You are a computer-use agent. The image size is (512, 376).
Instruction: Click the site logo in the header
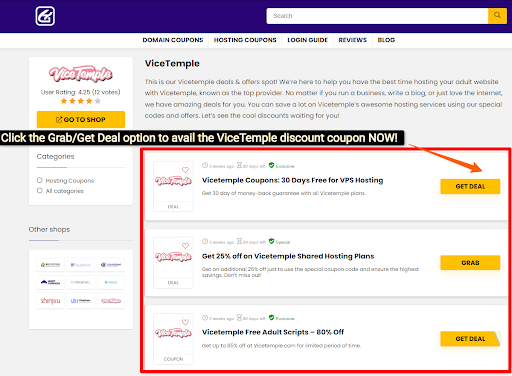[x=45, y=16]
